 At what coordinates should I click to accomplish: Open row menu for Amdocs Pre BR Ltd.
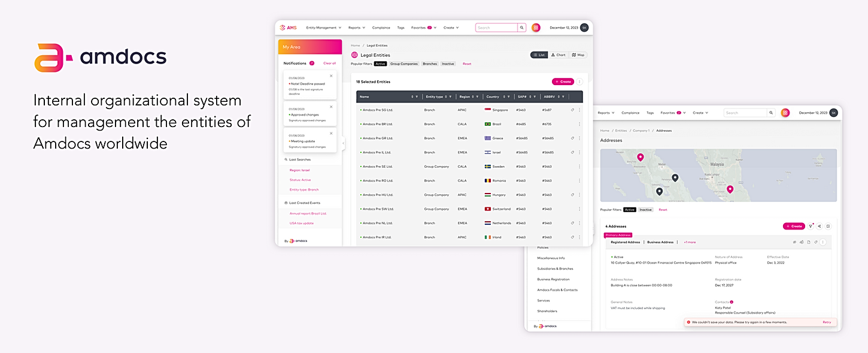(x=579, y=124)
